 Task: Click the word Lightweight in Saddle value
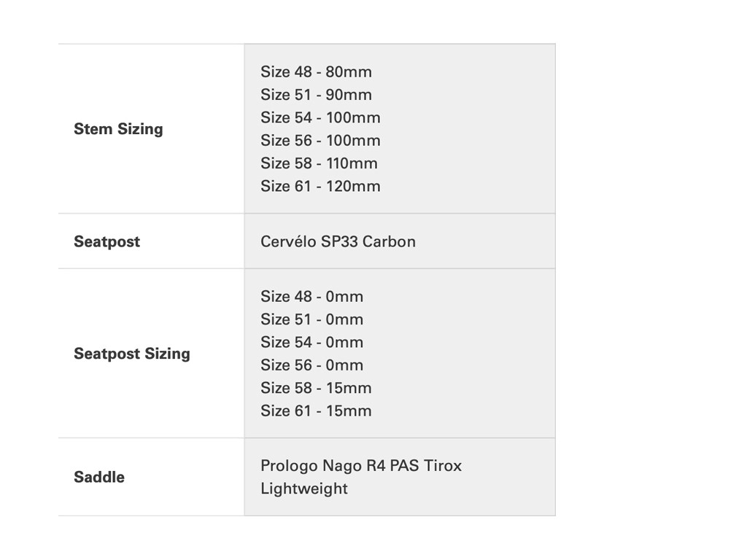pos(304,489)
